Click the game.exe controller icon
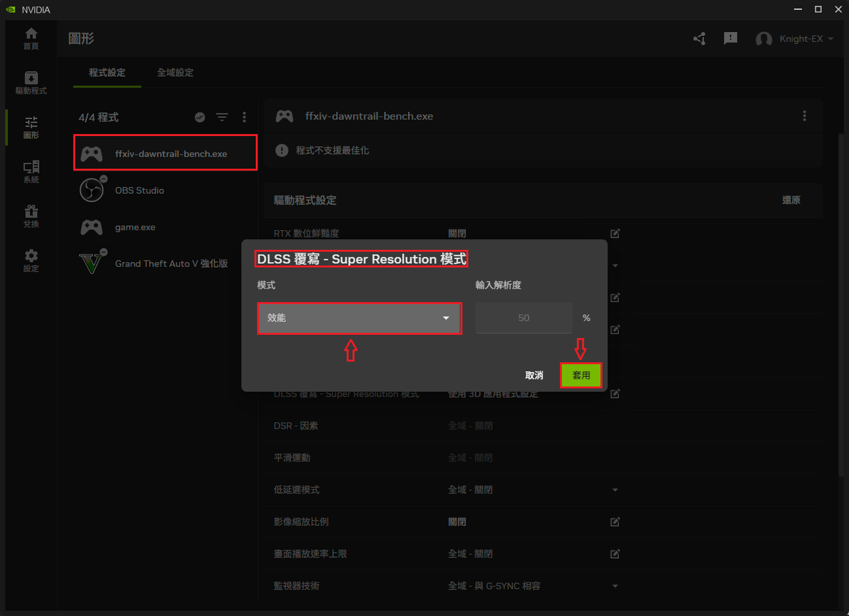Screen dimensions: 849x616 92,227
